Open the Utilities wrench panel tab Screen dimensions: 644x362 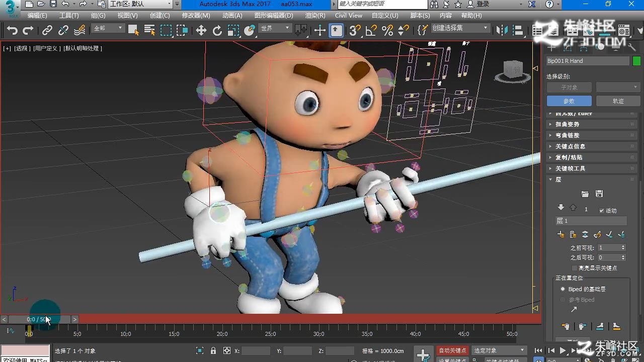(632, 48)
